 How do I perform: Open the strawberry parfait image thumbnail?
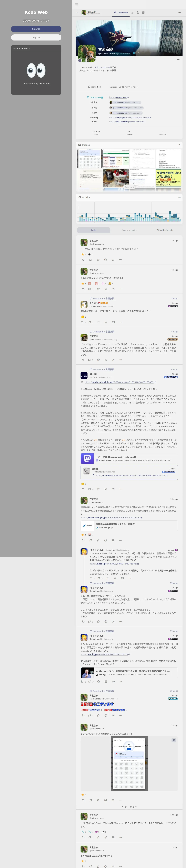coord(116,178)
